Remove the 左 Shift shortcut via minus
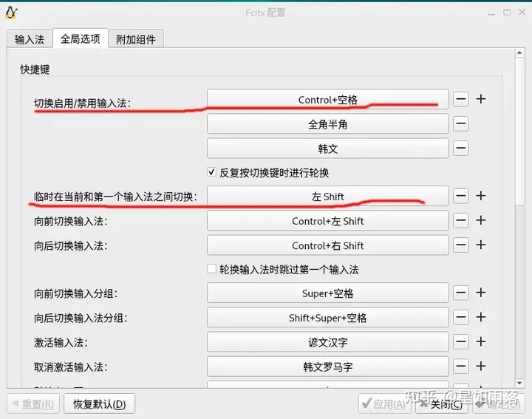Image resolution: width=532 pixels, height=419 pixels. (461, 196)
